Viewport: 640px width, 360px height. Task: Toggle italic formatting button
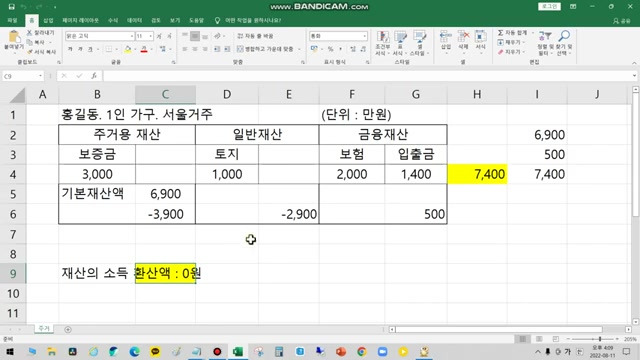pyautogui.click(x=80, y=49)
